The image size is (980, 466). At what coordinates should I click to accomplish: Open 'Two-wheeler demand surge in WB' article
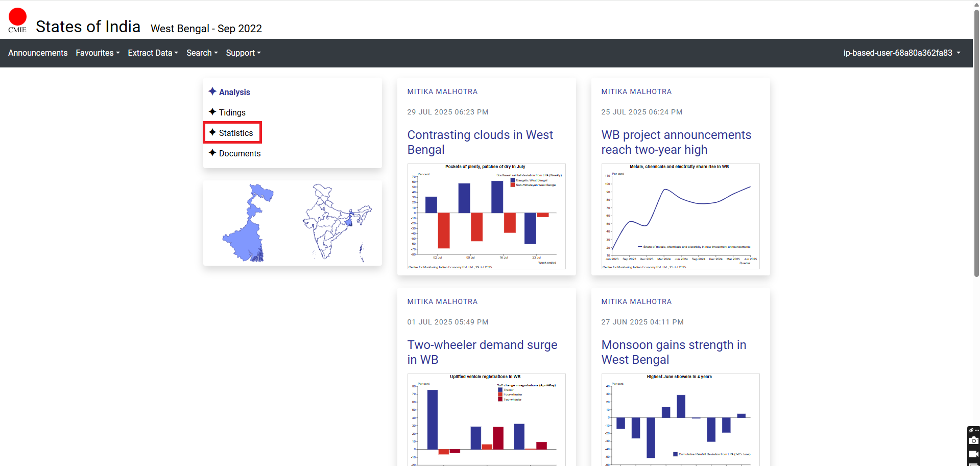(x=482, y=352)
